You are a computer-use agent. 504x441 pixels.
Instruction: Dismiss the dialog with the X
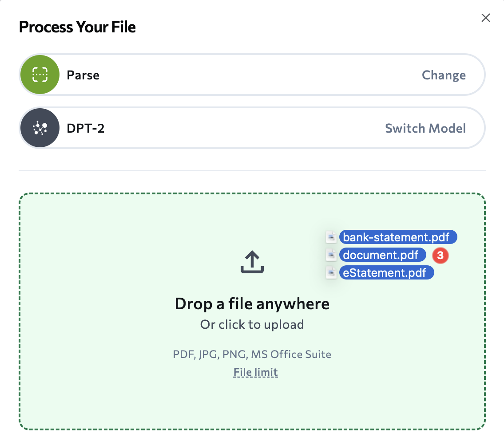pos(485,18)
